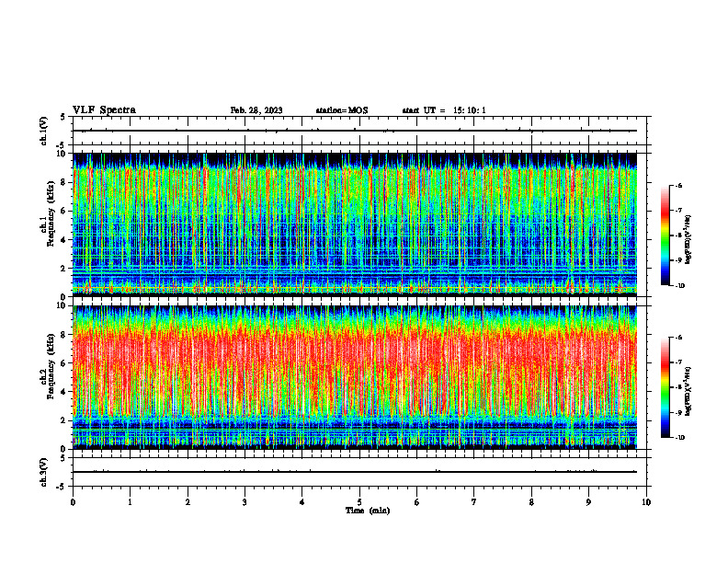This screenshot has height=563, width=728.
Task: Click time axis tick label '5'
Action: coord(359,501)
